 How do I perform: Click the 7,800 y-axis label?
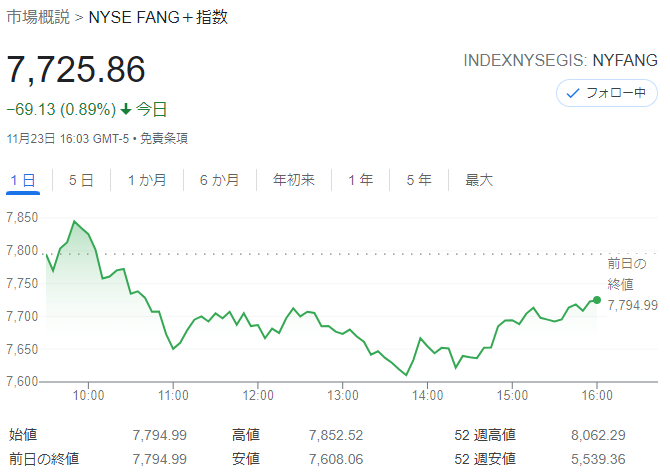[22, 250]
